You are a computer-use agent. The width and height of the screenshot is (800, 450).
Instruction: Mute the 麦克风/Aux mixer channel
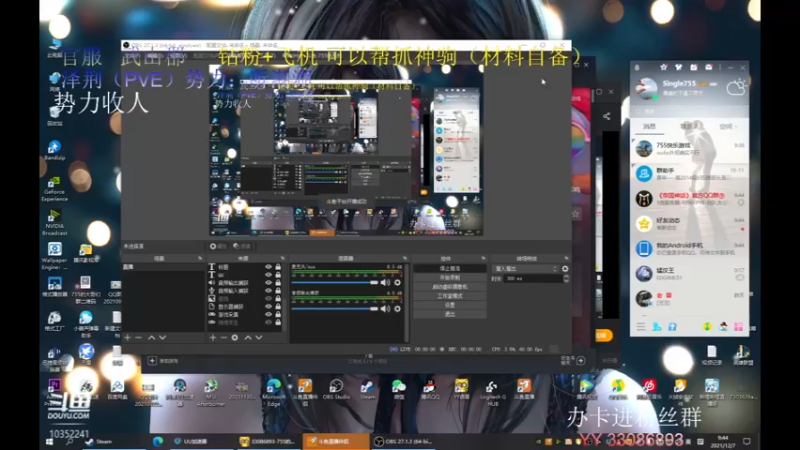[x=385, y=283]
